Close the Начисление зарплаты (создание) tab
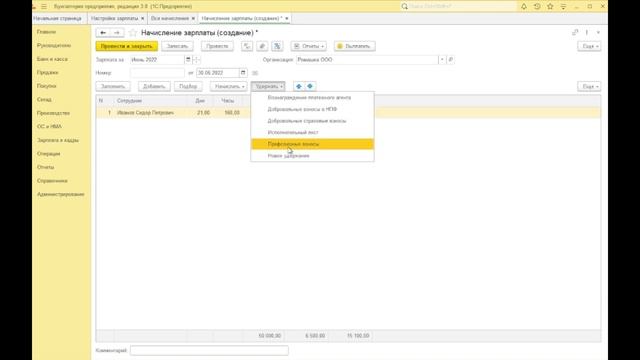Viewport: 640px width, 360px height. click(287, 18)
